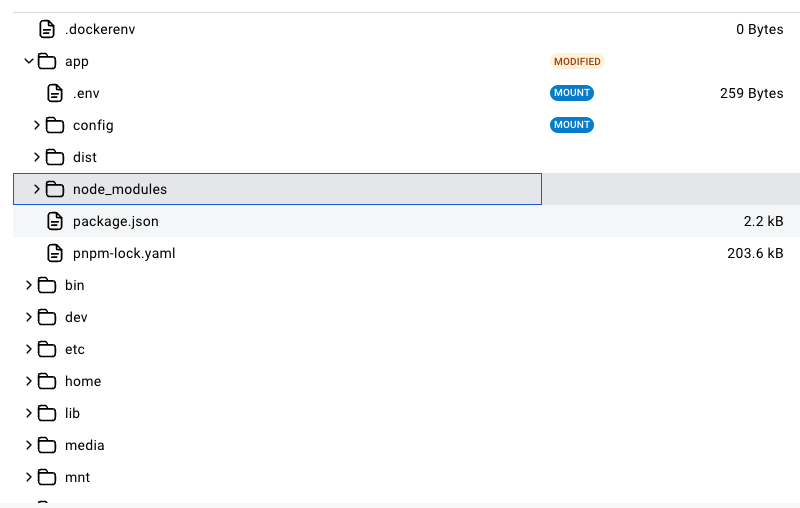Select the lib folder name
The image size is (800, 508).
tap(72, 413)
